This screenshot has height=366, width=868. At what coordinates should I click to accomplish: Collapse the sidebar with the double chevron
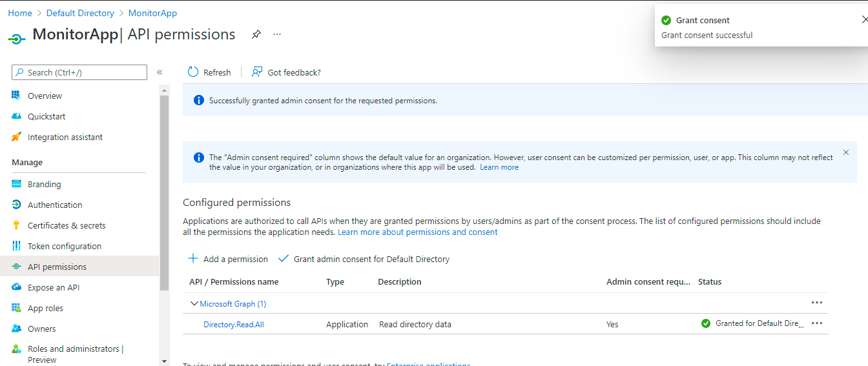tap(160, 72)
